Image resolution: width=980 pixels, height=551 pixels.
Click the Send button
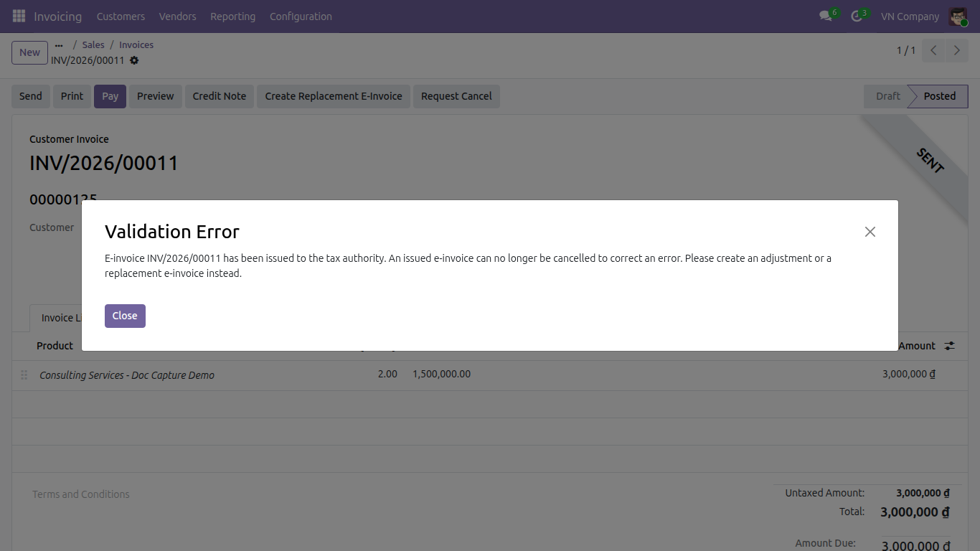pos(31,96)
